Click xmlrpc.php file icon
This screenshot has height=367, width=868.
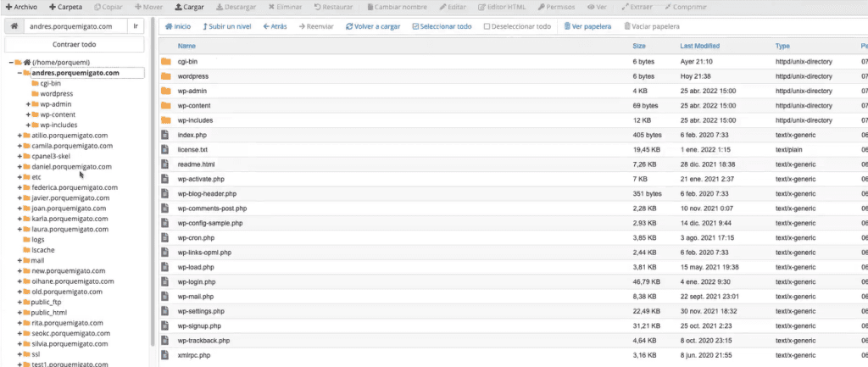click(x=164, y=355)
